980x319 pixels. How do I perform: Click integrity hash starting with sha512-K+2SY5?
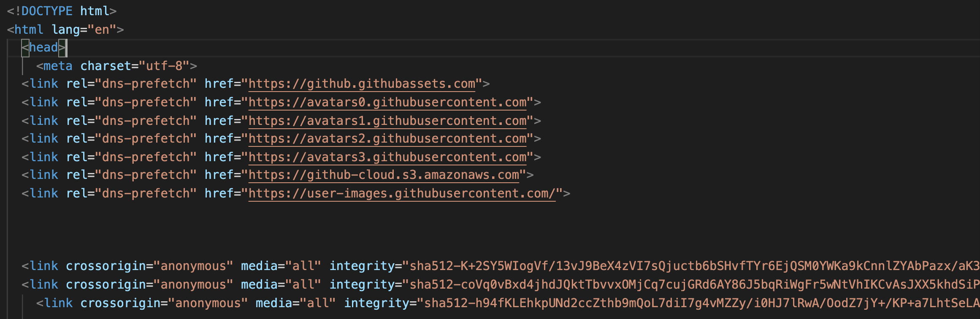[x=692, y=266]
